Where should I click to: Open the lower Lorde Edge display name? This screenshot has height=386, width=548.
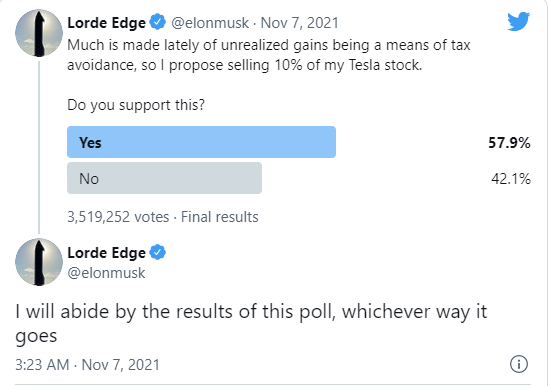106,253
